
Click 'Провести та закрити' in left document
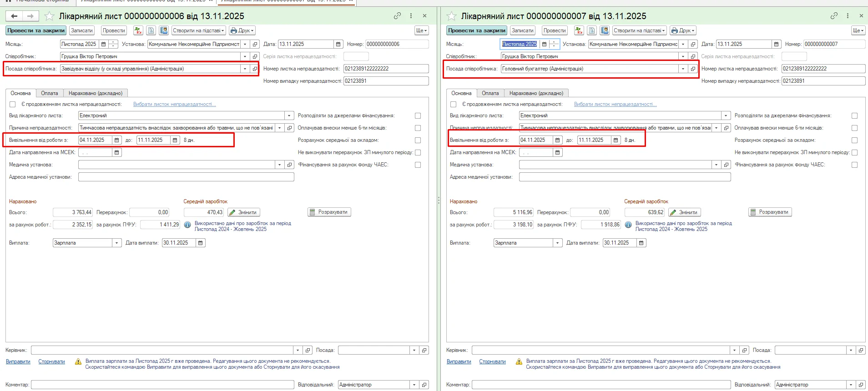pos(36,30)
